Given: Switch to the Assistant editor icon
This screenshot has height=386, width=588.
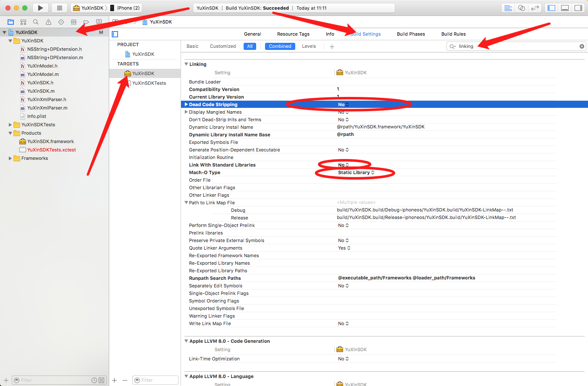Looking at the screenshot, I should coord(521,8).
